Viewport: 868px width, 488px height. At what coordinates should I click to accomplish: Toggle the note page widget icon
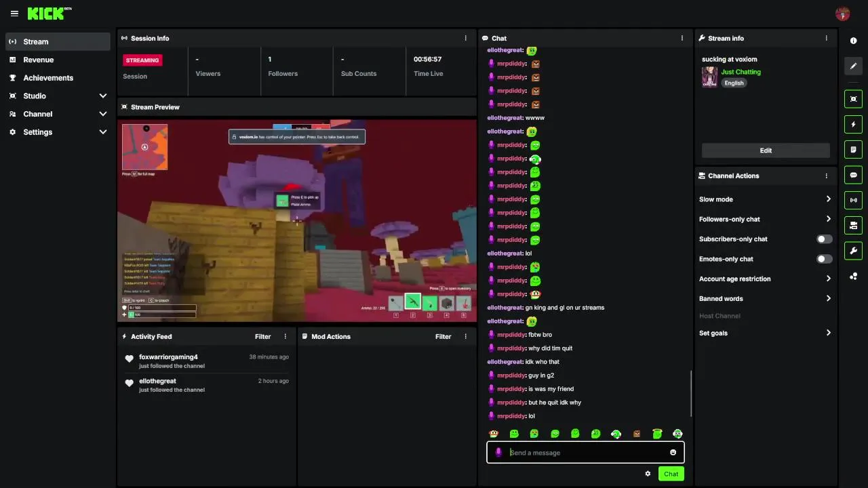pyautogui.click(x=854, y=150)
